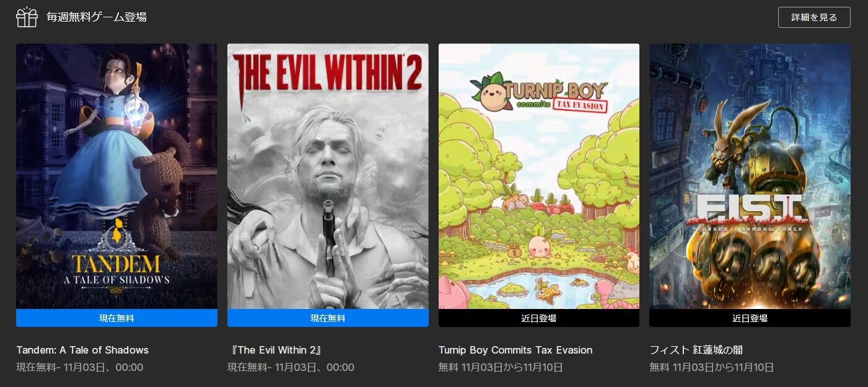
Task: Open the Tandem: A Tale of Shadows title link
Action: pos(82,350)
